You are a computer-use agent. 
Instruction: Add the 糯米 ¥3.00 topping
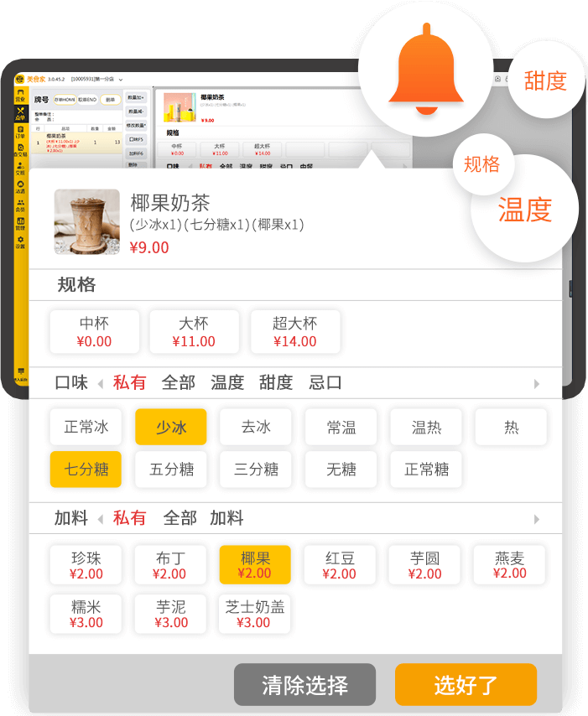click(86, 614)
